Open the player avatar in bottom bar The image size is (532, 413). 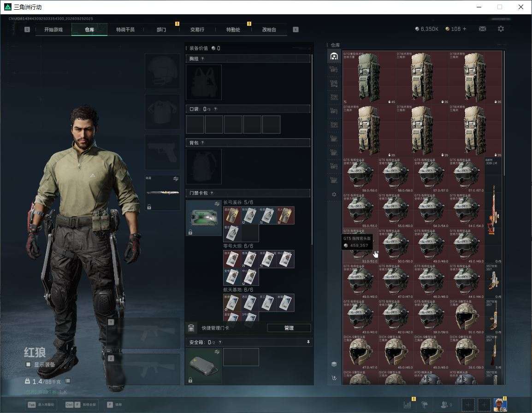(x=500, y=405)
